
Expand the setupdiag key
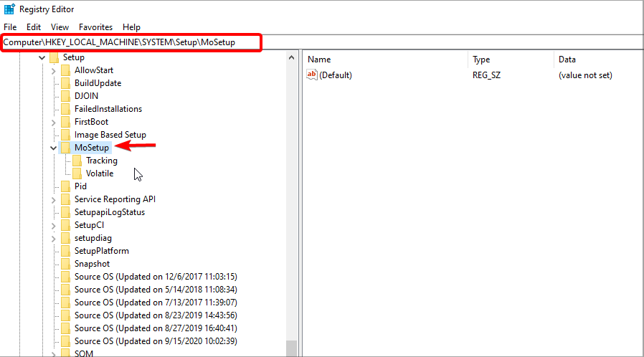pyautogui.click(x=53, y=239)
